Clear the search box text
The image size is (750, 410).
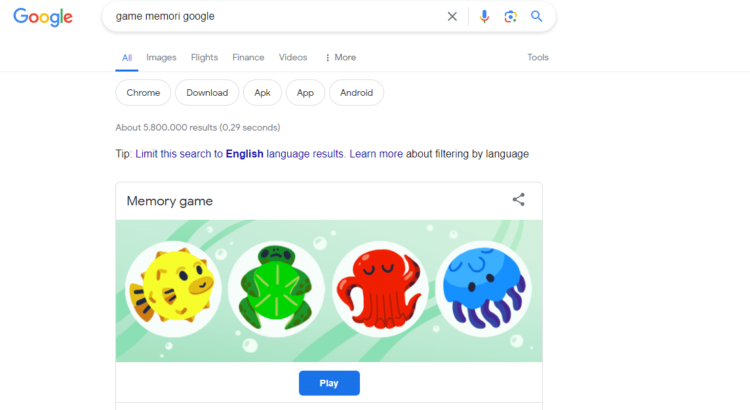click(x=452, y=16)
